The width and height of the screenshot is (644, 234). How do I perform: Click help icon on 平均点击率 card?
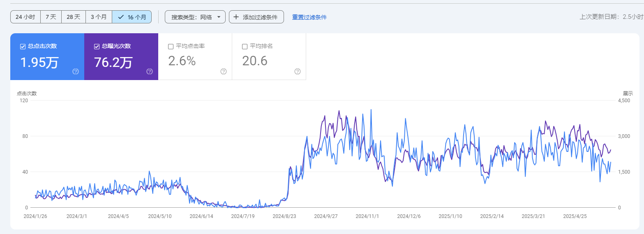click(224, 71)
